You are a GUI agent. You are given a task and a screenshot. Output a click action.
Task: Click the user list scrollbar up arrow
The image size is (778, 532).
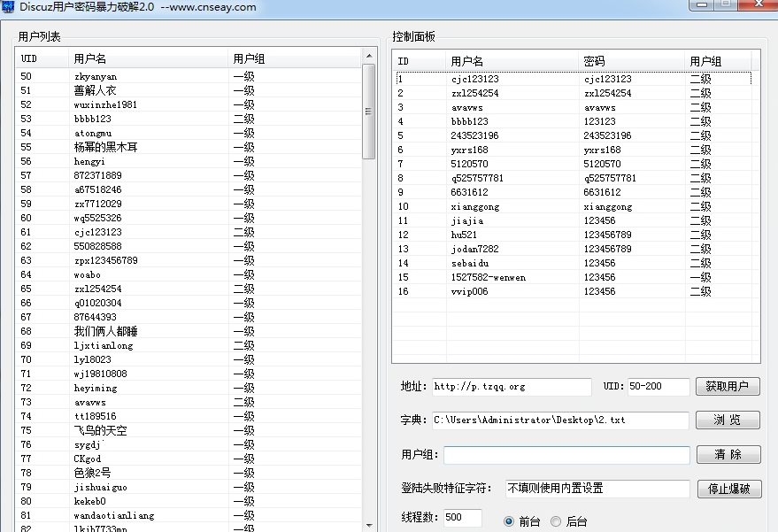coord(369,56)
